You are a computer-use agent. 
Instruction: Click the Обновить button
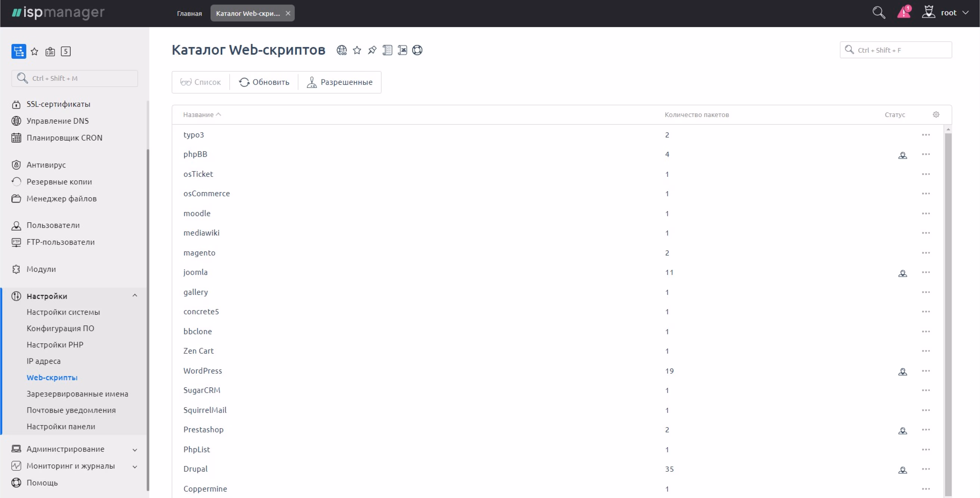point(264,82)
